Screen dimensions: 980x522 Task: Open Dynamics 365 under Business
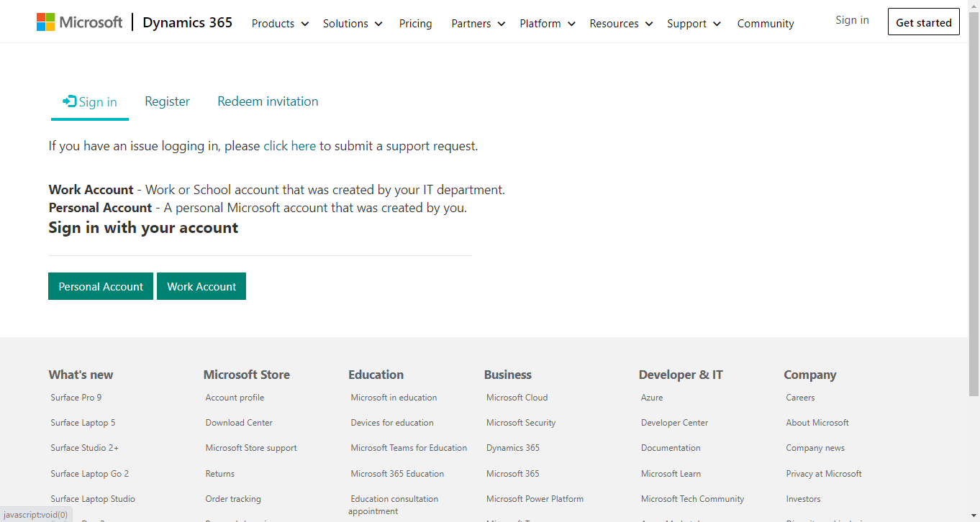(x=512, y=447)
